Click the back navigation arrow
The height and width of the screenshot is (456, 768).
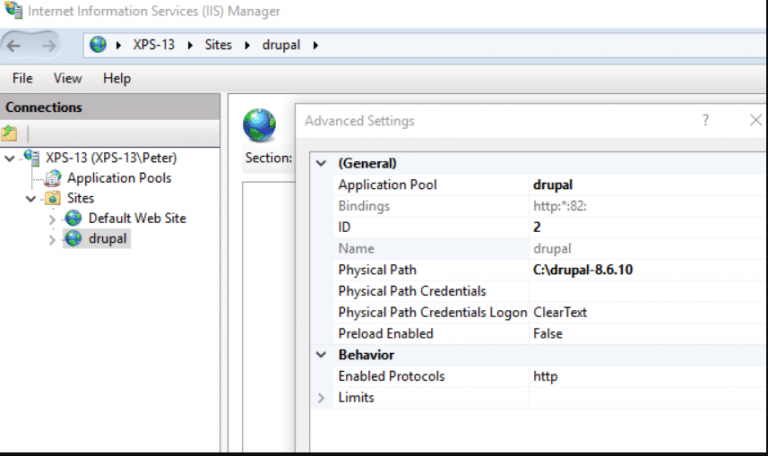click(x=14, y=46)
